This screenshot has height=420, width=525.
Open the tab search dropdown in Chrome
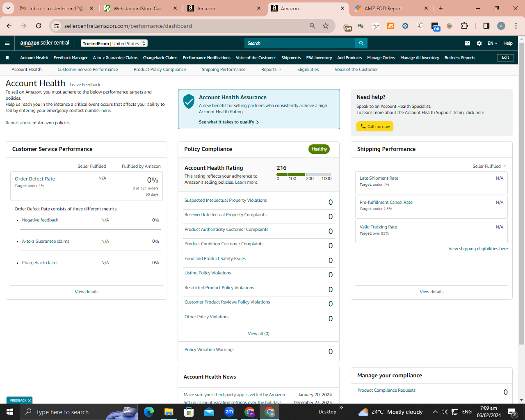(8, 8)
